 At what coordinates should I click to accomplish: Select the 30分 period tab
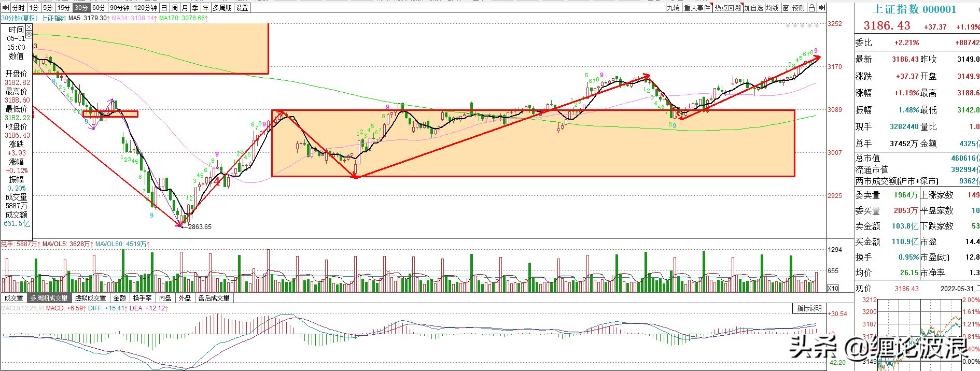(x=81, y=8)
